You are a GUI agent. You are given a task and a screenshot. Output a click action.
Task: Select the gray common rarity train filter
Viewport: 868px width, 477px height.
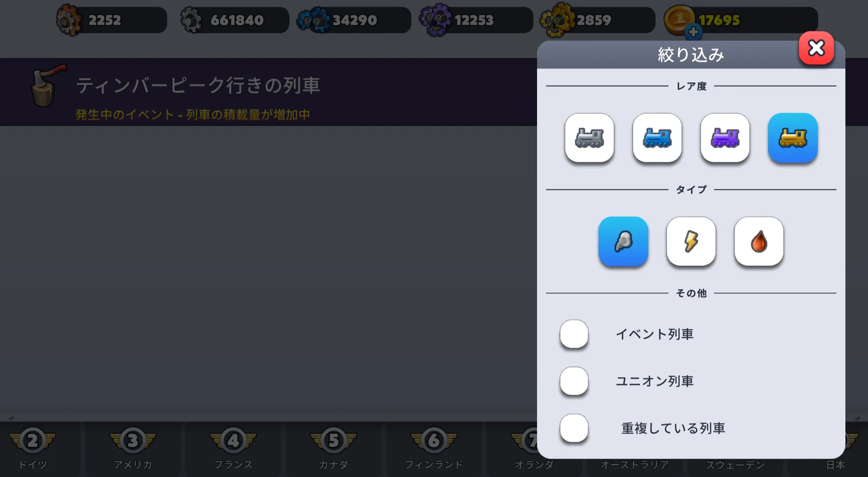click(x=589, y=138)
